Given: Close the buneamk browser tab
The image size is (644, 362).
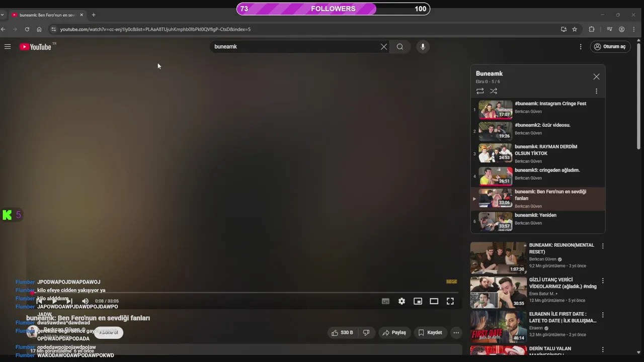Looking at the screenshot, I should click(82, 15).
